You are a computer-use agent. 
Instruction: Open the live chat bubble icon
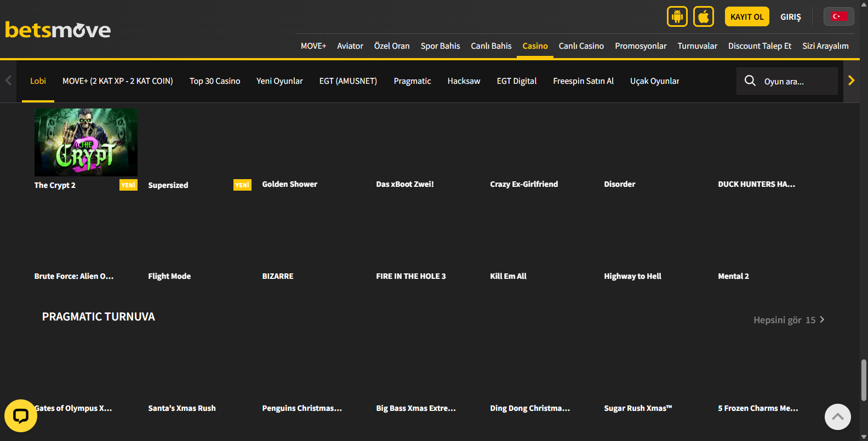[x=21, y=416]
